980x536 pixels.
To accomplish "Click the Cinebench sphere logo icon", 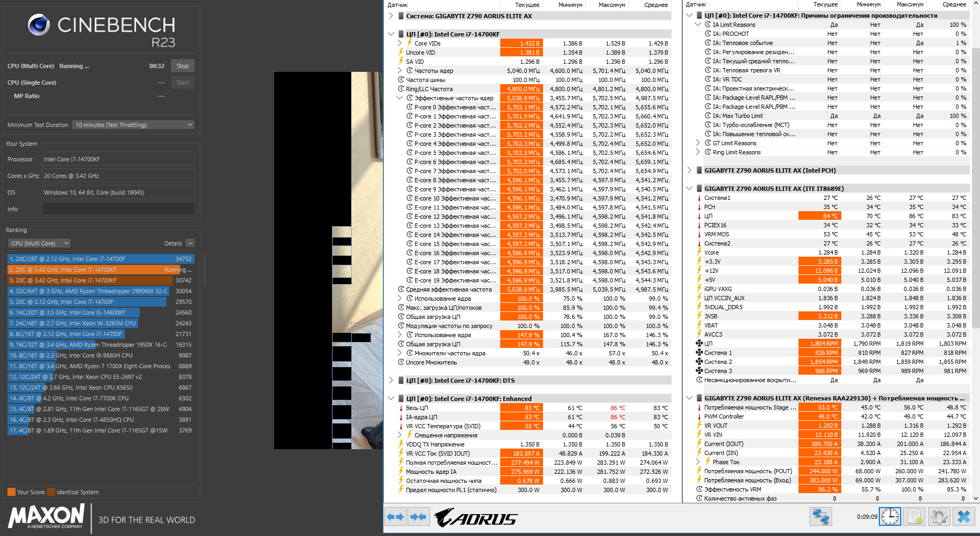I will point(39,25).
